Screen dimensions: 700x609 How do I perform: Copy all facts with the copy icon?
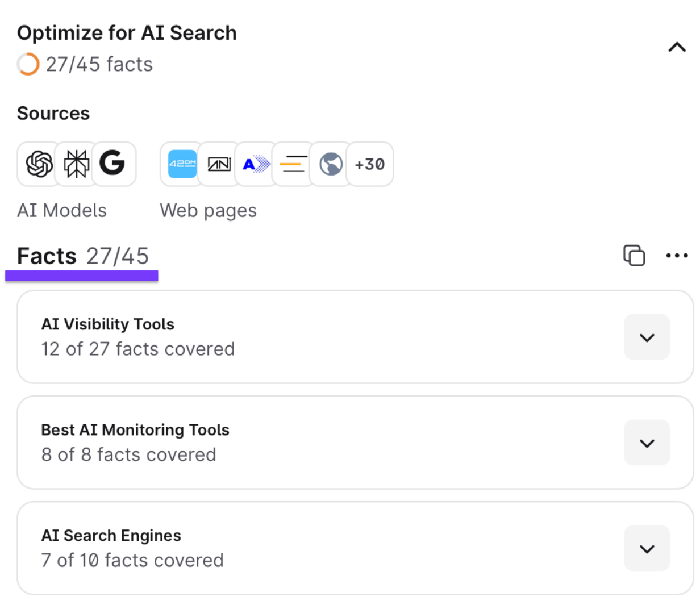(x=634, y=256)
